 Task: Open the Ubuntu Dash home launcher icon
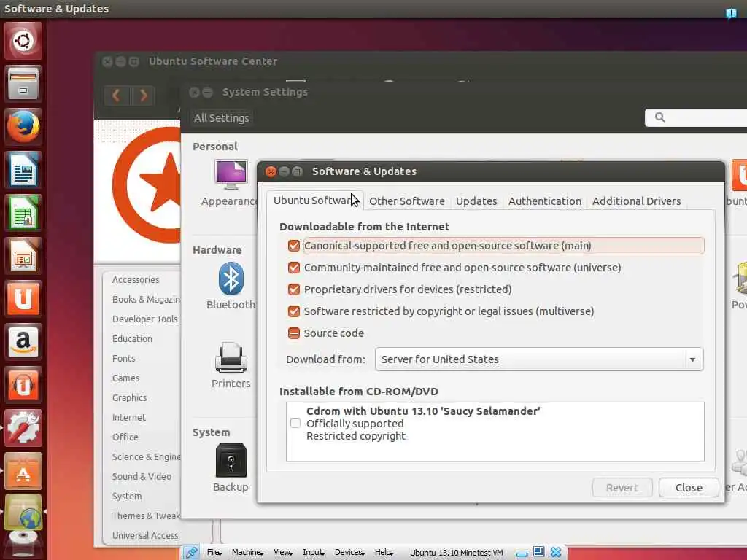tap(23, 41)
